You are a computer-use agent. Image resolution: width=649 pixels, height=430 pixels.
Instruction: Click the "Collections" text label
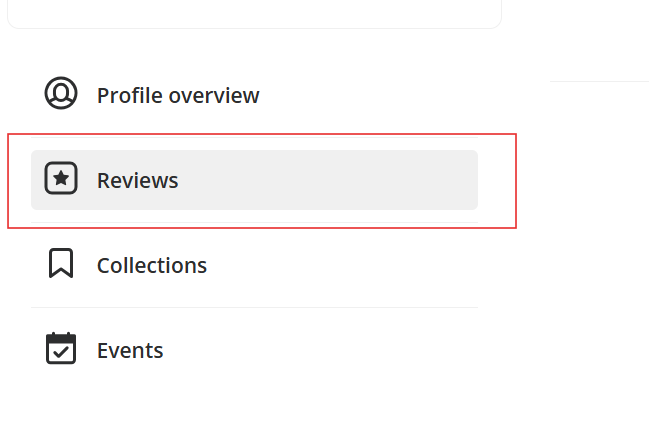tap(152, 266)
